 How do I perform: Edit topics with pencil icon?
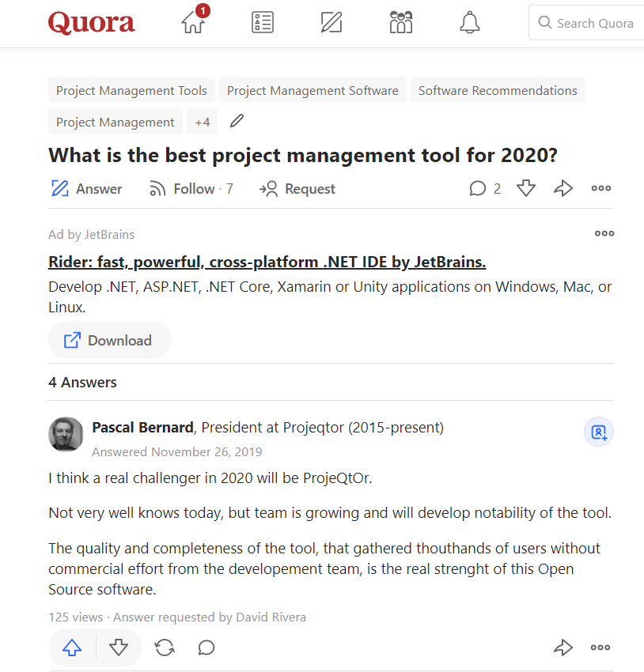point(237,121)
